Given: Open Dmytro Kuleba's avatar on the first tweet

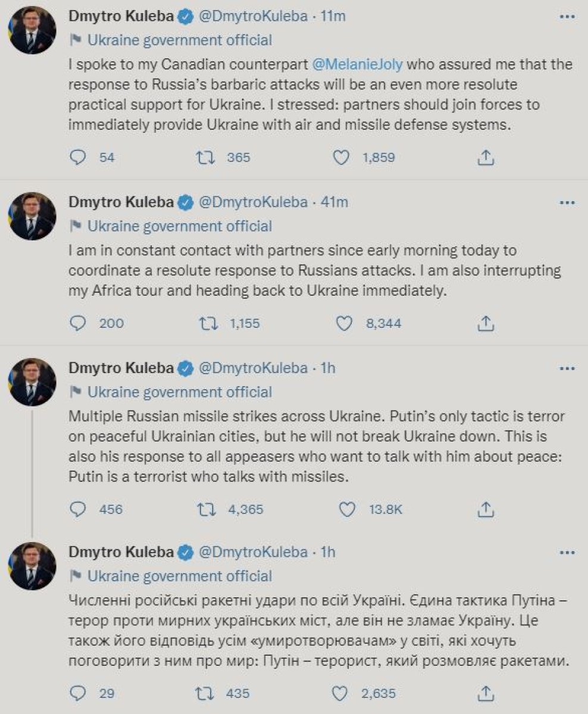Looking at the screenshot, I should point(33,30).
